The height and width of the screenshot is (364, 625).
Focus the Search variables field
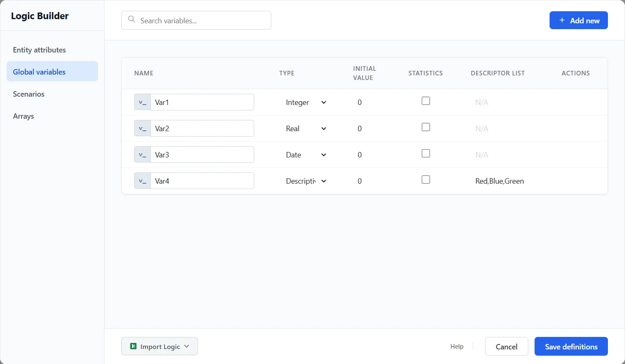point(196,20)
